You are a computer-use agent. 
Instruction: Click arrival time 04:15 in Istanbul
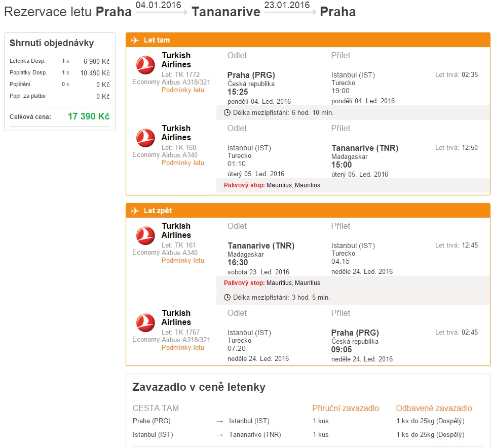341,261
